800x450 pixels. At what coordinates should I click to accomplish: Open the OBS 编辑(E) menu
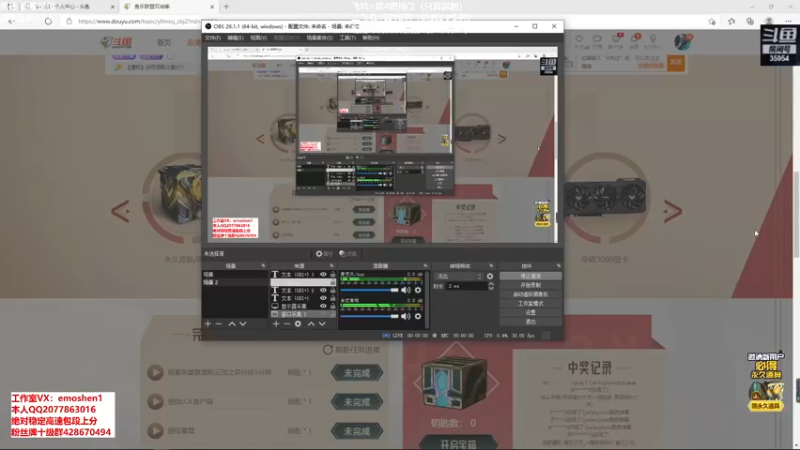pos(235,38)
